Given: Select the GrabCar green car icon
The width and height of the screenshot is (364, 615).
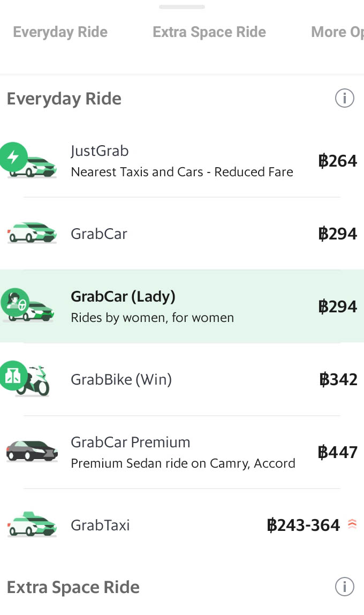Looking at the screenshot, I should click(32, 234).
